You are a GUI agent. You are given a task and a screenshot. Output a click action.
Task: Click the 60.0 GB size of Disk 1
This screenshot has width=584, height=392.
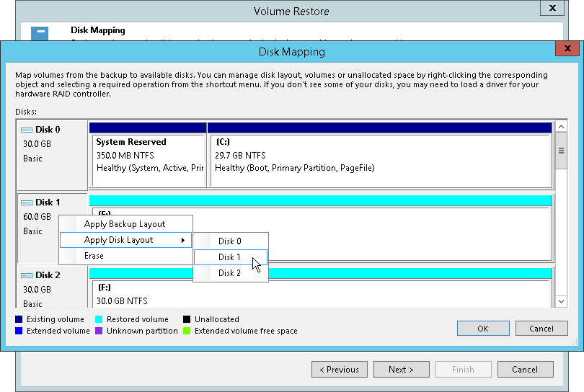37,217
